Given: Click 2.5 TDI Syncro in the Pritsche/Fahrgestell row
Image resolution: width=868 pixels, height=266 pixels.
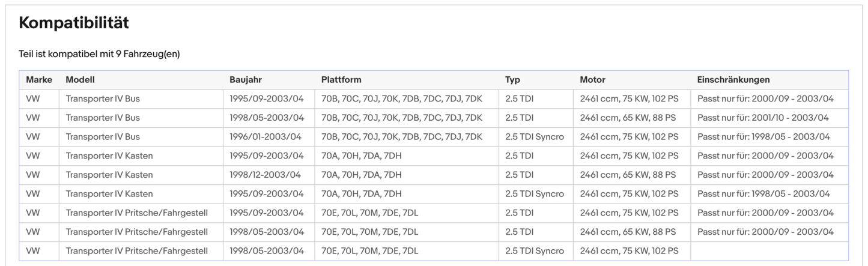Looking at the screenshot, I should [x=535, y=251].
